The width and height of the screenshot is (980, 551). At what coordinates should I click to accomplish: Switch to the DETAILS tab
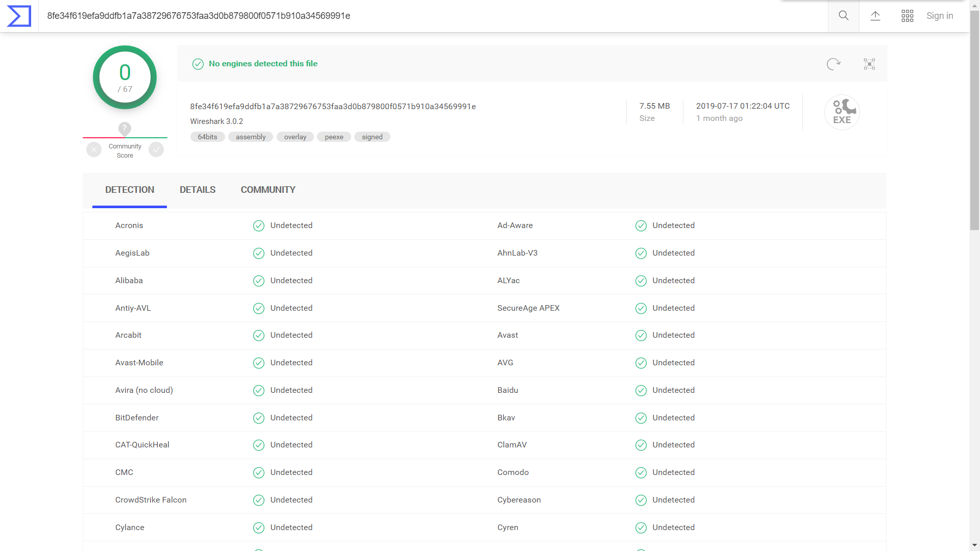[198, 190]
